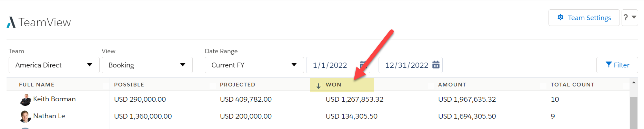Sort by the TOTAL COUNT column header
This screenshot has height=129, width=644.
(572, 84)
